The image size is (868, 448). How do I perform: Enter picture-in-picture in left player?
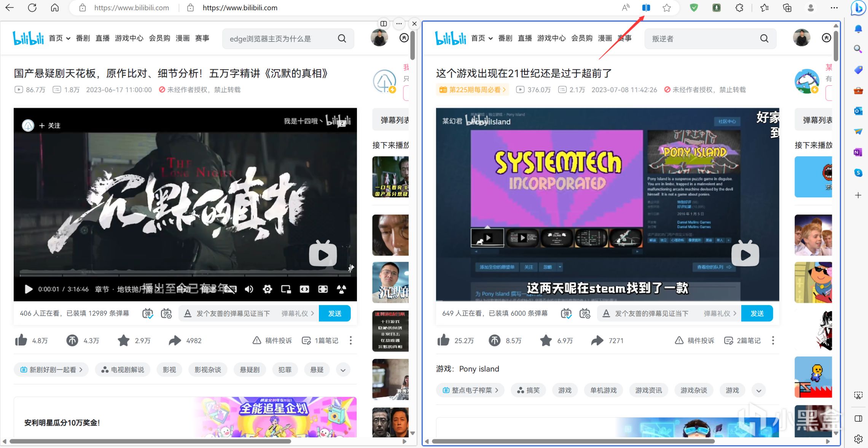point(286,289)
